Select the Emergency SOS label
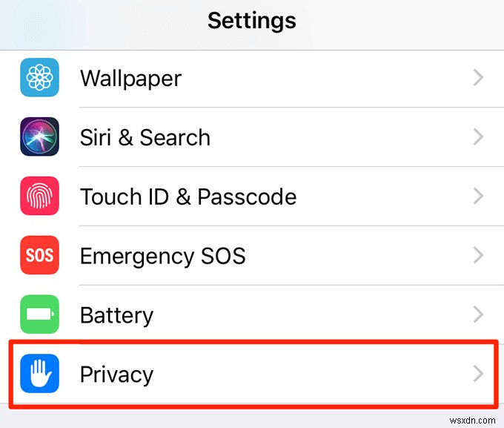The image size is (504, 428). click(162, 256)
